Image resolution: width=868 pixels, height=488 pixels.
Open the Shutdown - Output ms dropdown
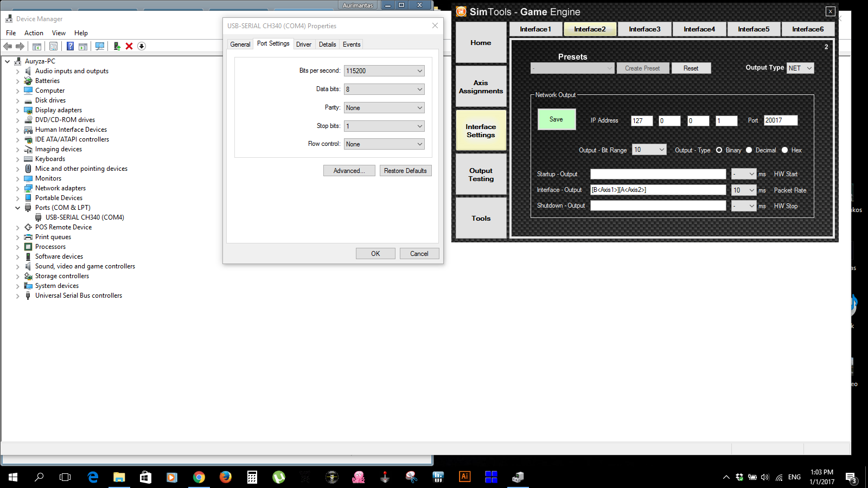(x=744, y=206)
